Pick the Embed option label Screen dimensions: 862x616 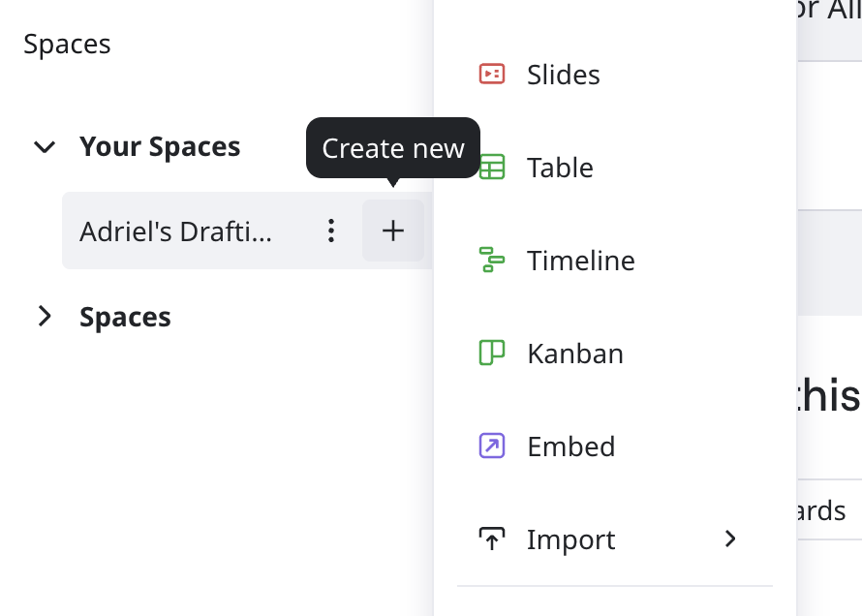570,447
